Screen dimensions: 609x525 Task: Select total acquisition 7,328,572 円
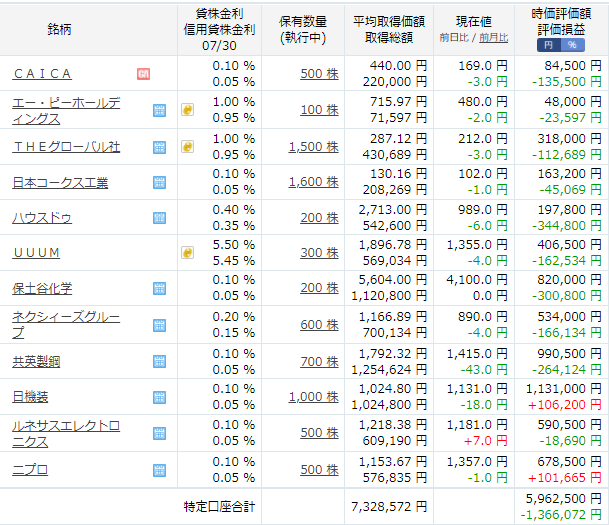[389, 507]
